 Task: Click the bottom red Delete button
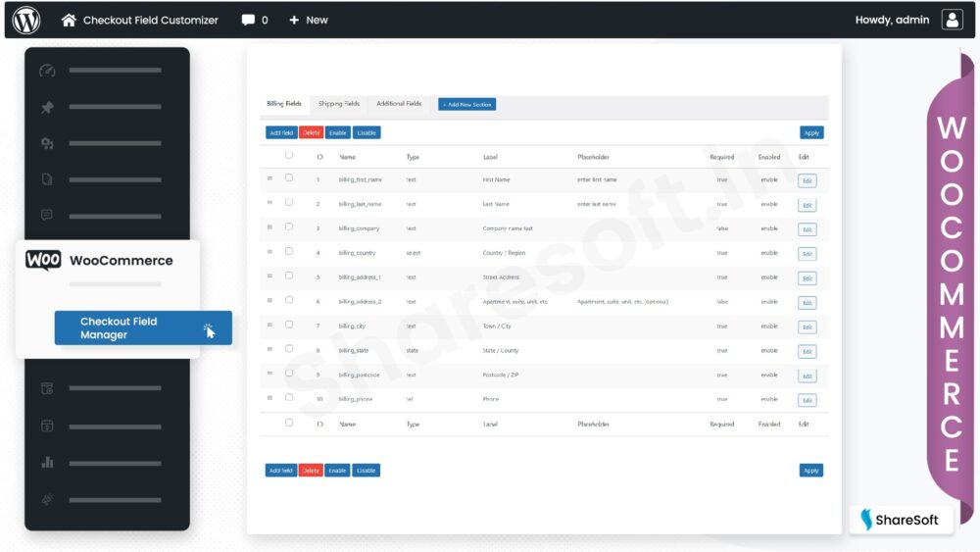tap(311, 470)
